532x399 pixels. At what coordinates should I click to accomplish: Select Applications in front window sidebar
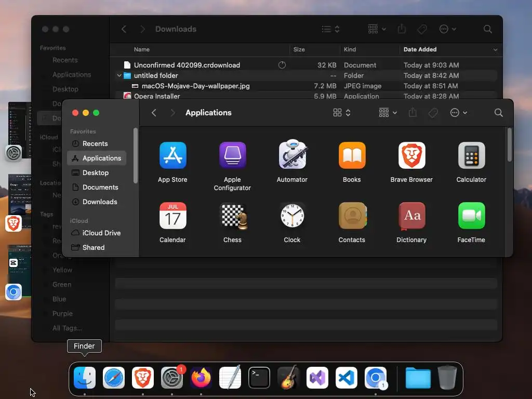tap(97, 158)
